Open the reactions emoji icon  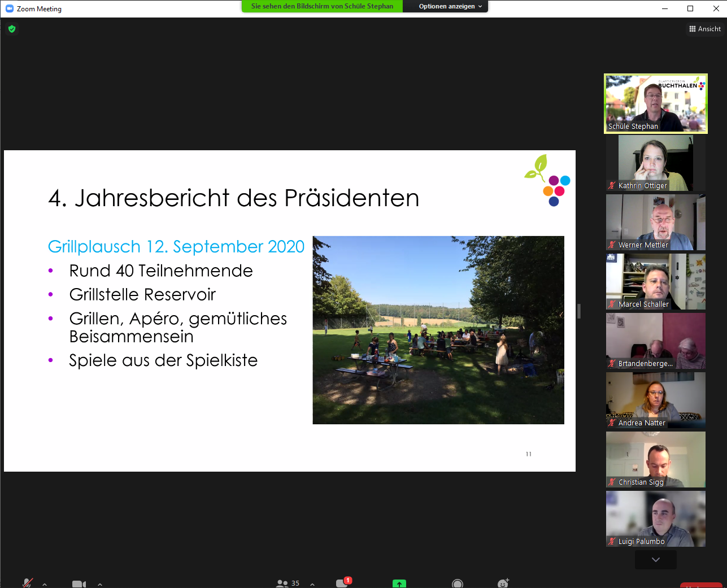coord(503,583)
